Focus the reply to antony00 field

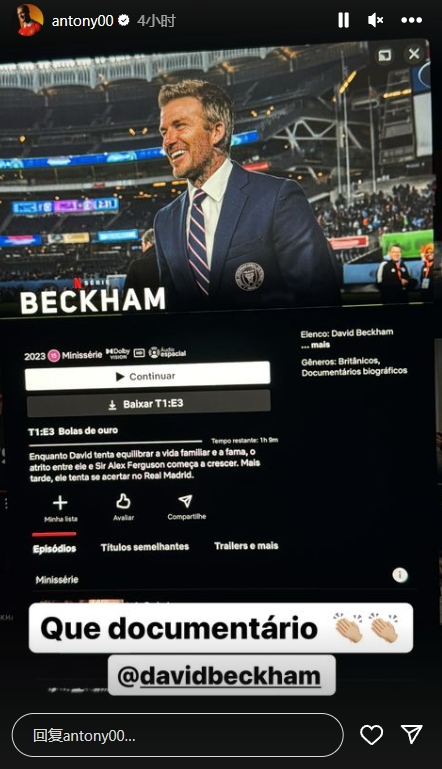click(x=178, y=735)
